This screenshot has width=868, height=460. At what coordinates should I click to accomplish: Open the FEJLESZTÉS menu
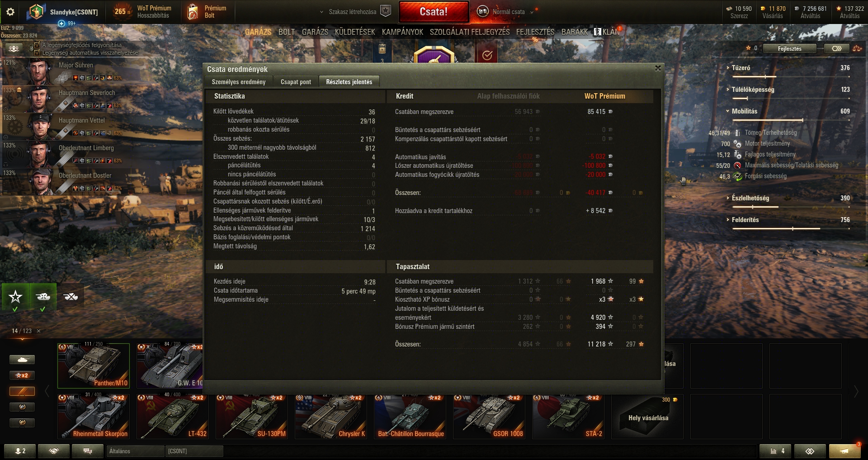click(535, 32)
